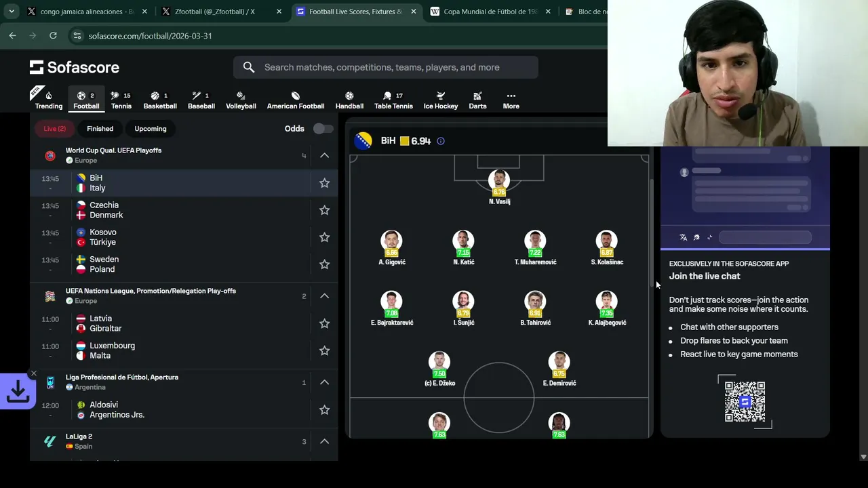Open the Tennis sport section

pos(121,100)
